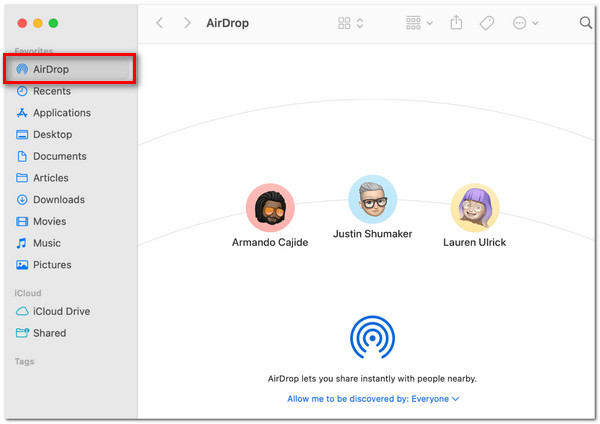
Task: Click the iCloud section header
Action: click(x=28, y=293)
